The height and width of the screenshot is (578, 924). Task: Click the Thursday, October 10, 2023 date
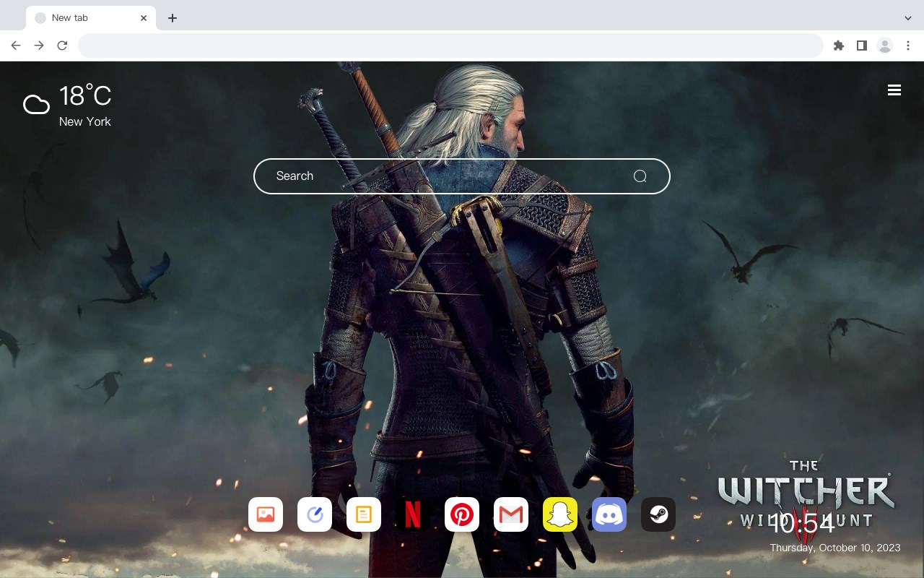tap(835, 548)
